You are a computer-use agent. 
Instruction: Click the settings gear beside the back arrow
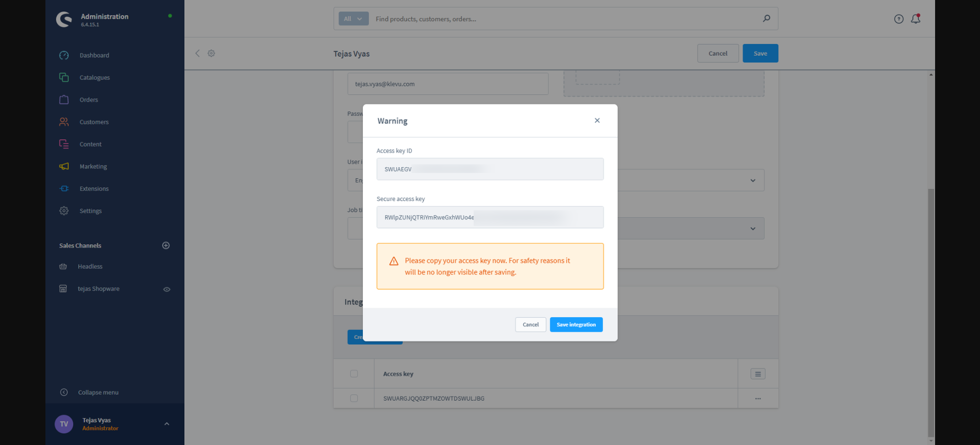pos(211,54)
